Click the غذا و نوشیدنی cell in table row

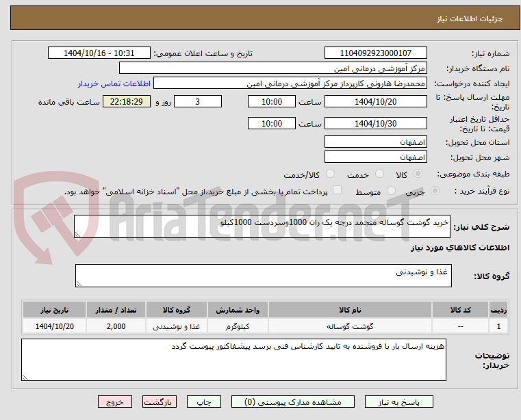[177, 326]
